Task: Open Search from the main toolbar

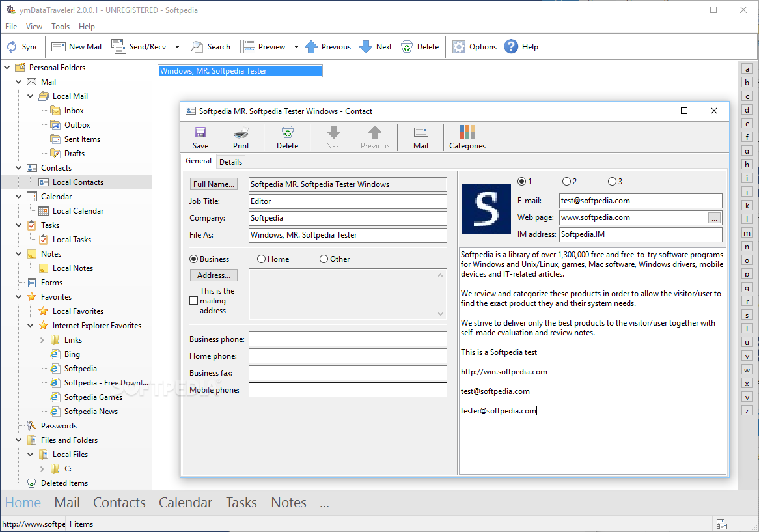Action: click(x=197, y=47)
